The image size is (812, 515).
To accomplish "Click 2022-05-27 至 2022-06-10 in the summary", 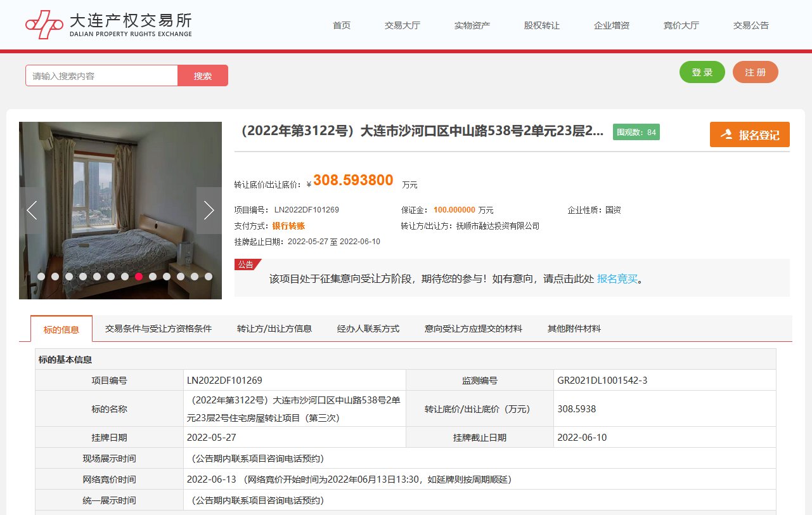I will (x=334, y=242).
